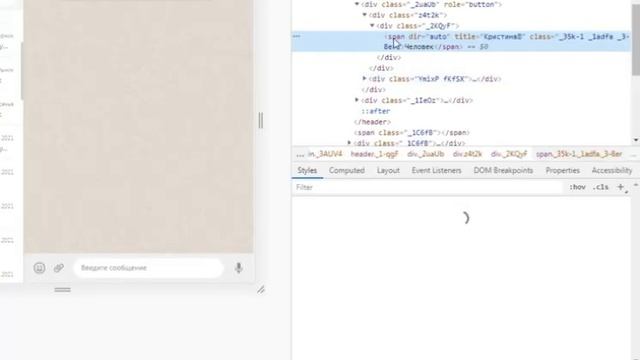Select the closing </header> tag row
Image resolution: width=640 pixels, height=360 pixels.
(372, 122)
